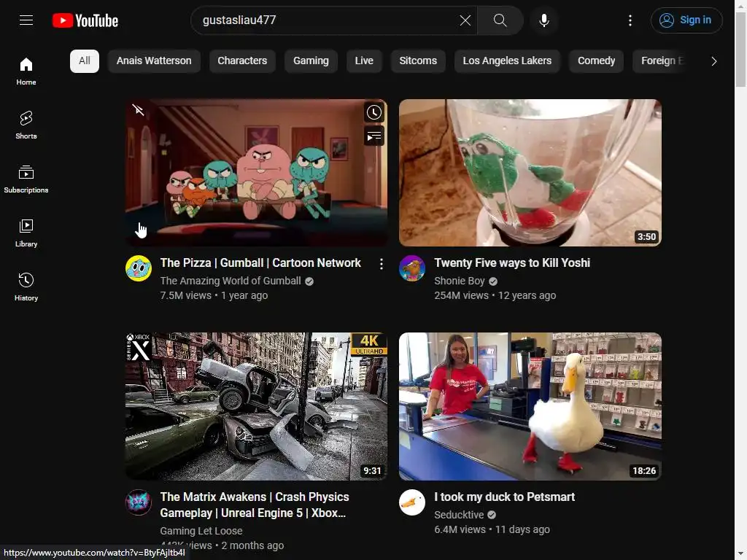Open The Amazing World of Gumball channel name
The width and height of the screenshot is (747, 560).
231,281
